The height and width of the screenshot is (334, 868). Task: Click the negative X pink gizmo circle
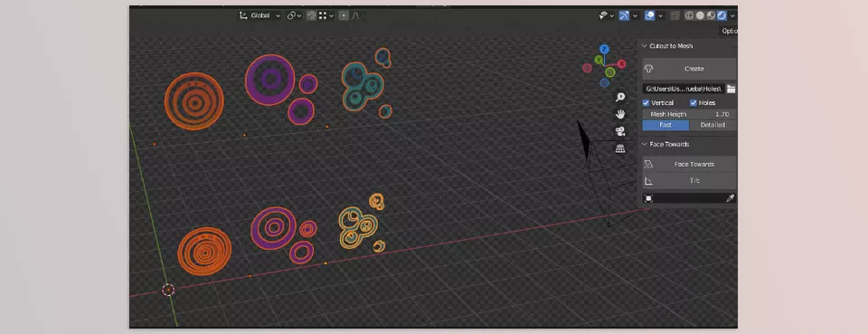(588, 68)
